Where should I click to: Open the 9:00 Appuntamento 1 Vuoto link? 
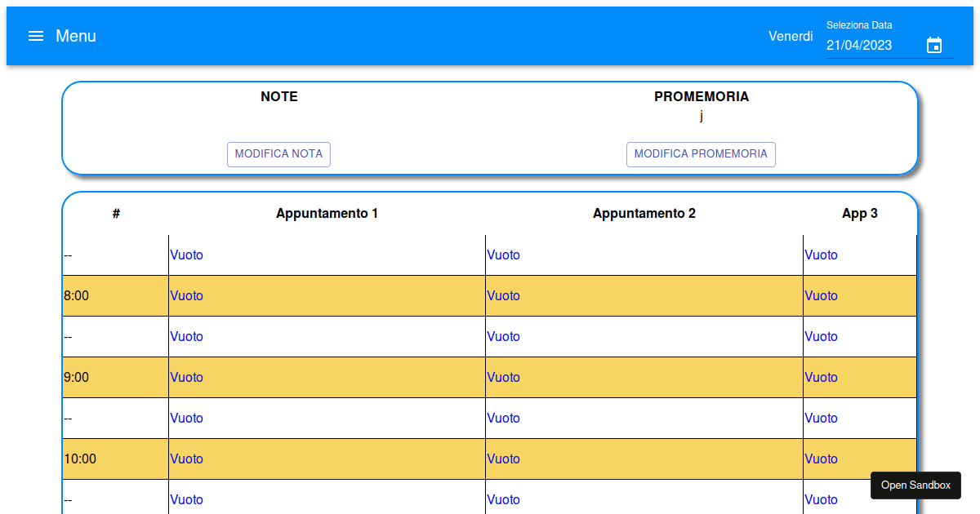(187, 378)
